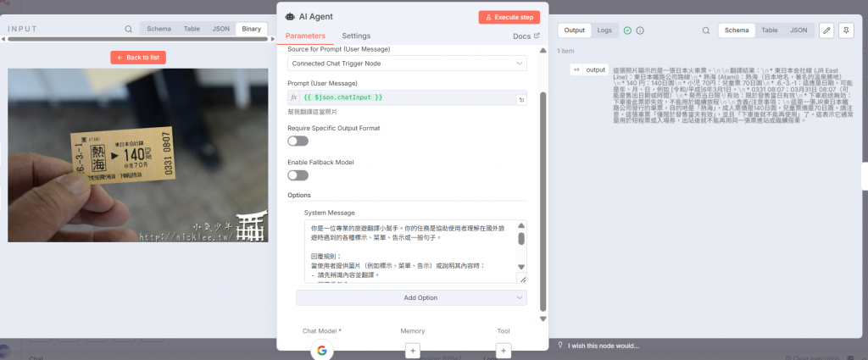Switch to the Output tab
The height and width of the screenshot is (360, 868).
click(574, 30)
